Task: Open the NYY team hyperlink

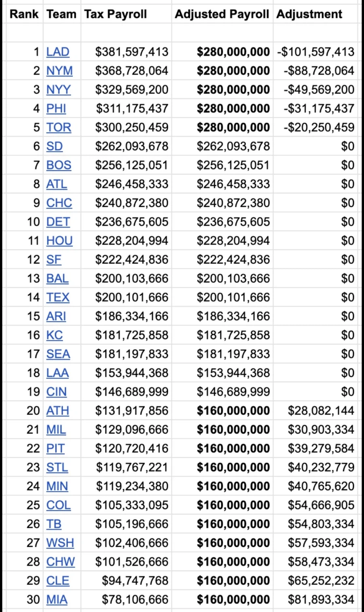Action: pyautogui.click(x=58, y=89)
